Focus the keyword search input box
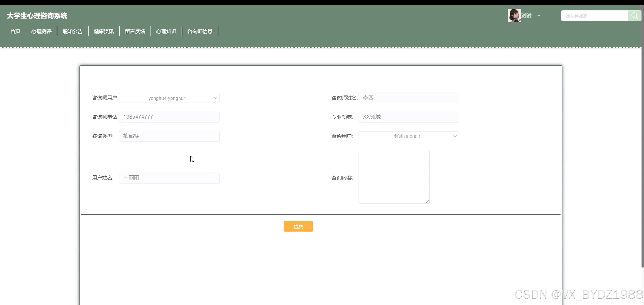 tap(594, 16)
